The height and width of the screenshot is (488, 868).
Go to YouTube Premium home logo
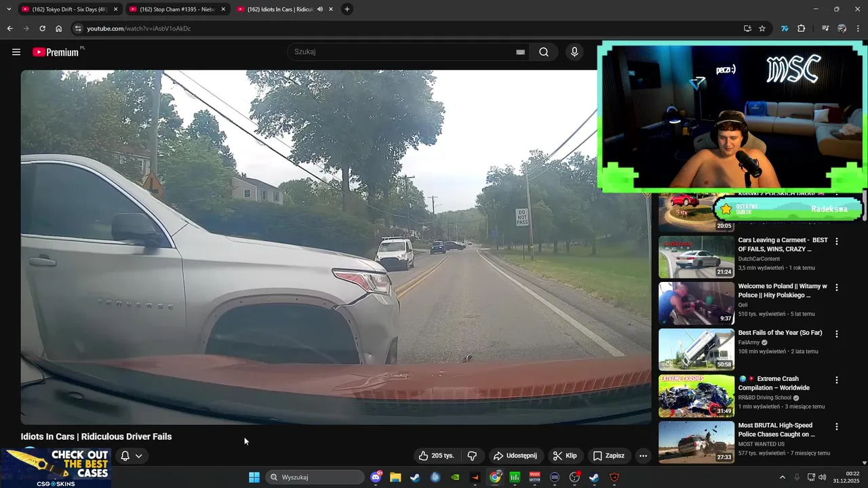pyautogui.click(x=57, y=52)
